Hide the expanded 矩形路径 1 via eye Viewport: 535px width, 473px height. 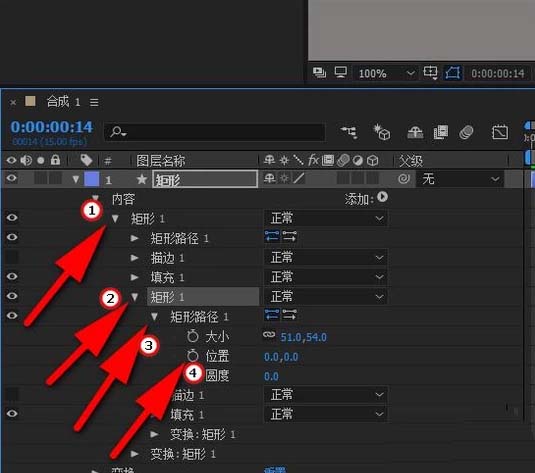tap(12, 315)
